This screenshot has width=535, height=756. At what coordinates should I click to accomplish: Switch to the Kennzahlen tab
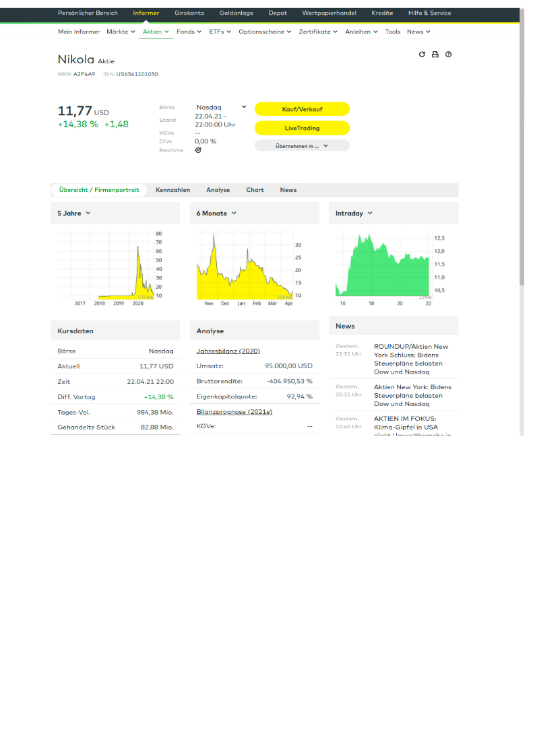click(172, 190)
